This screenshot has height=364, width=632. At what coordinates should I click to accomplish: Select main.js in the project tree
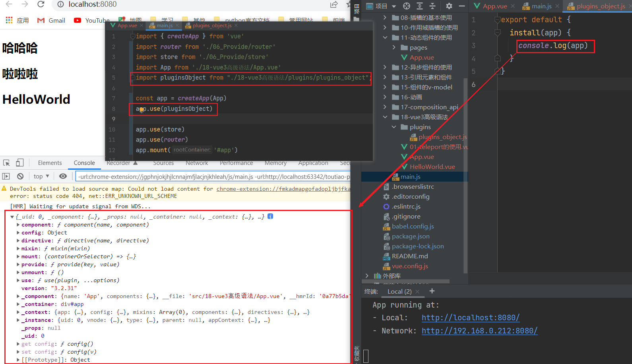(x=406, y=176)
